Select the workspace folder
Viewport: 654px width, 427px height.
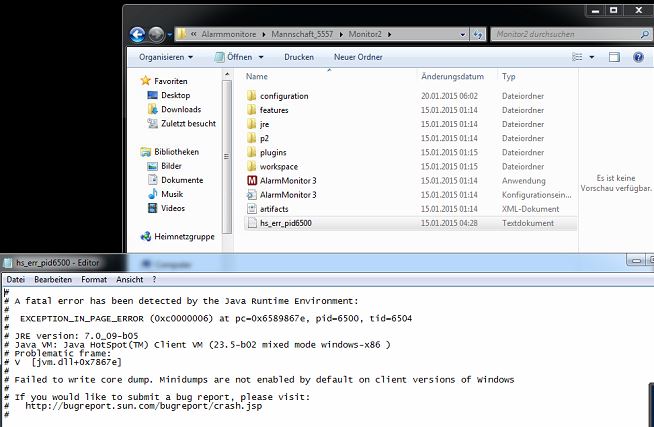click(278, 166)
